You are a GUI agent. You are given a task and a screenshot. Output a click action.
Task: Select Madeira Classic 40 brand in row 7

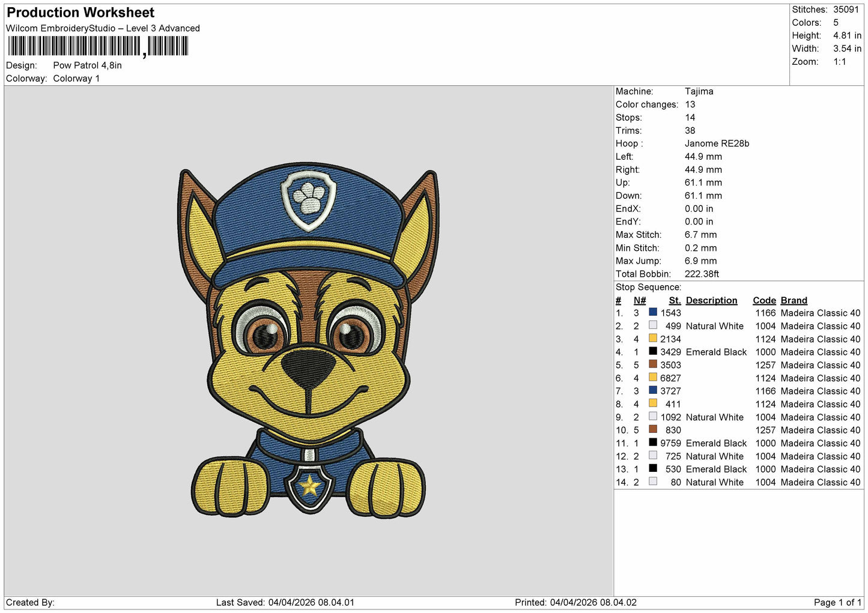coord(821,391)
